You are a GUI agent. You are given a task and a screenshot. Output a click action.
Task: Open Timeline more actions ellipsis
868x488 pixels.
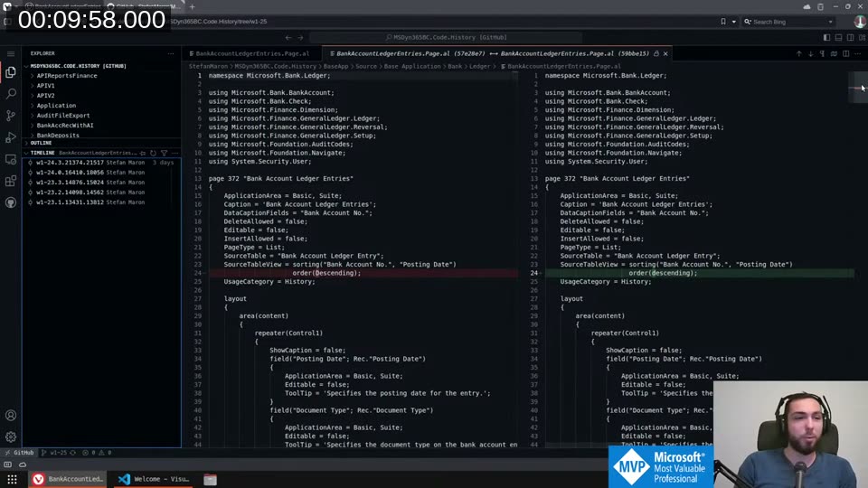175,153
